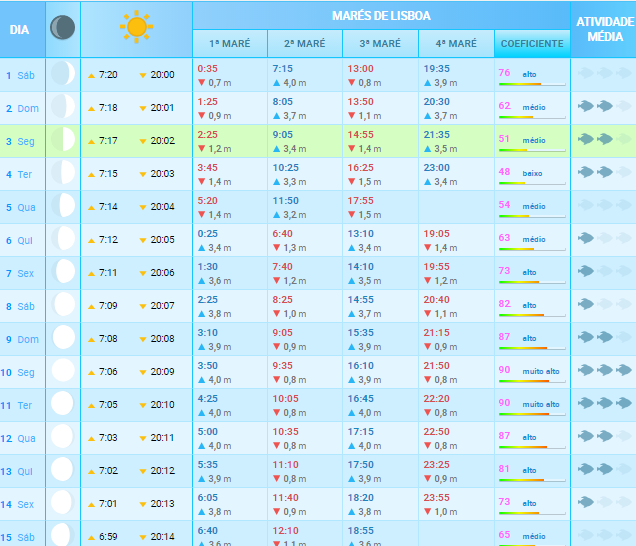Click the sun header icon

click(x=136, y=27)
